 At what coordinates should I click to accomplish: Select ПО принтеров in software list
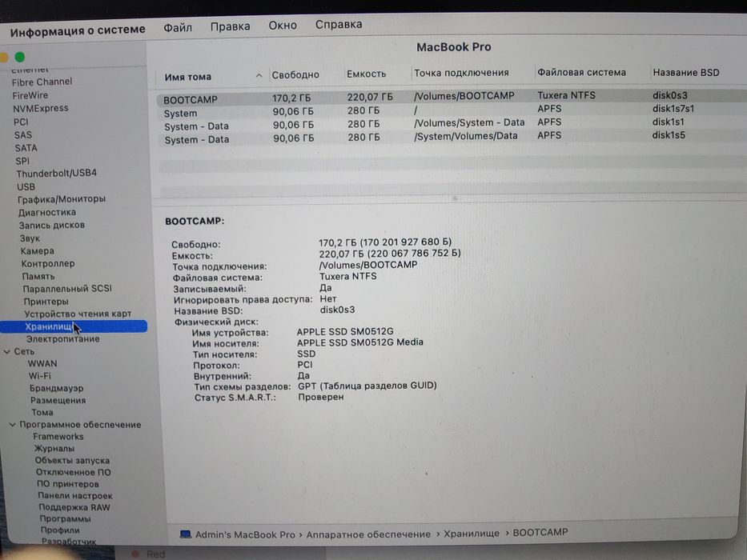pos(67,484)
